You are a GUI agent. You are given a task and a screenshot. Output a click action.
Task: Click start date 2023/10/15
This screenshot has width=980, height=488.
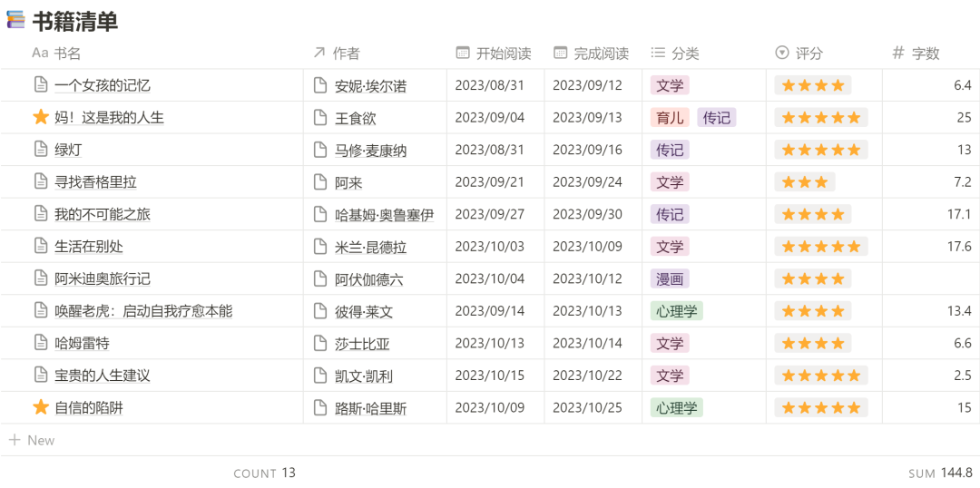tap(490, 376)
